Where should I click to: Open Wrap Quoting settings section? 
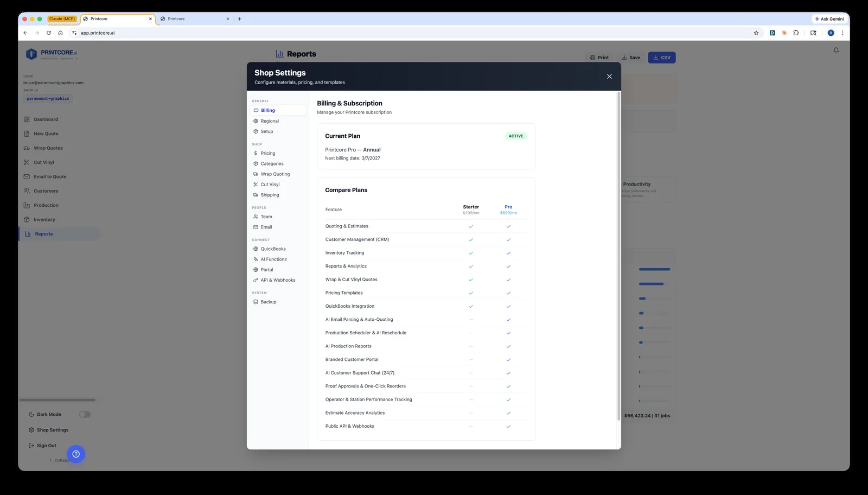tap(278, 174)
